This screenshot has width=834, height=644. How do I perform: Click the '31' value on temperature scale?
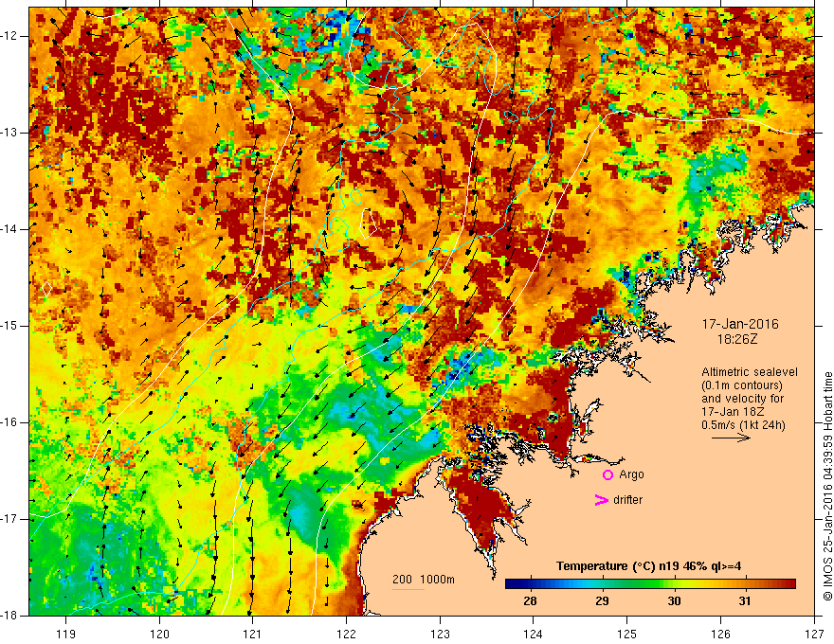point(745,601)
